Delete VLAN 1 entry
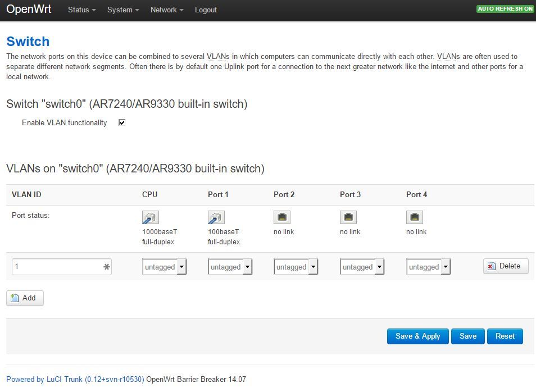 [506, 266]
